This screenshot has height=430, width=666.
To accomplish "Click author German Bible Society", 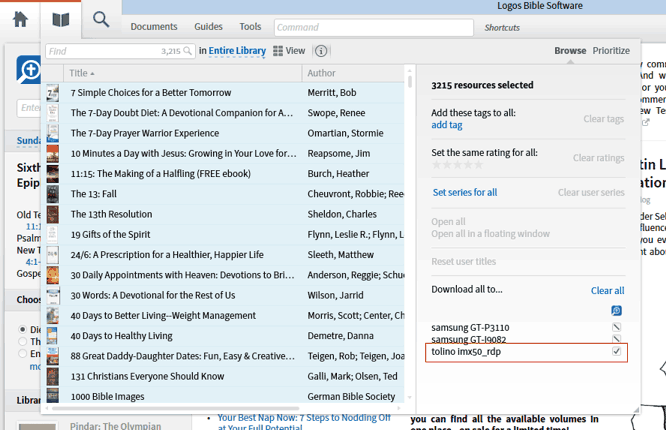I will [x=351, y=396].
